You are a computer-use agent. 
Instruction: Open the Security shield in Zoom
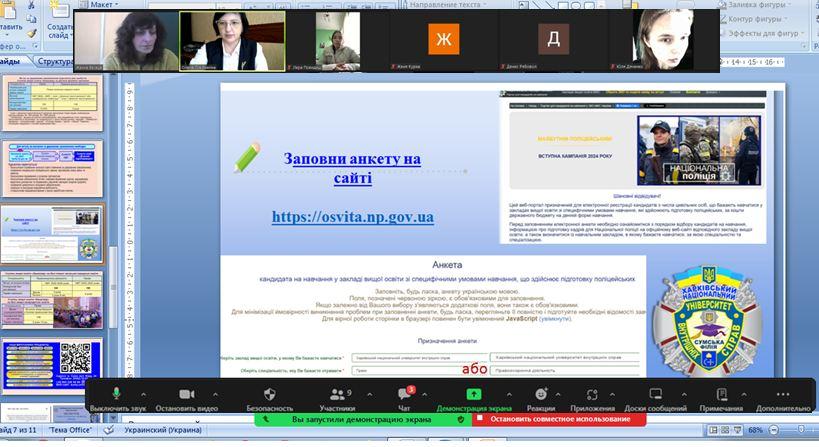pyautogui.click(x=270, y=394)
